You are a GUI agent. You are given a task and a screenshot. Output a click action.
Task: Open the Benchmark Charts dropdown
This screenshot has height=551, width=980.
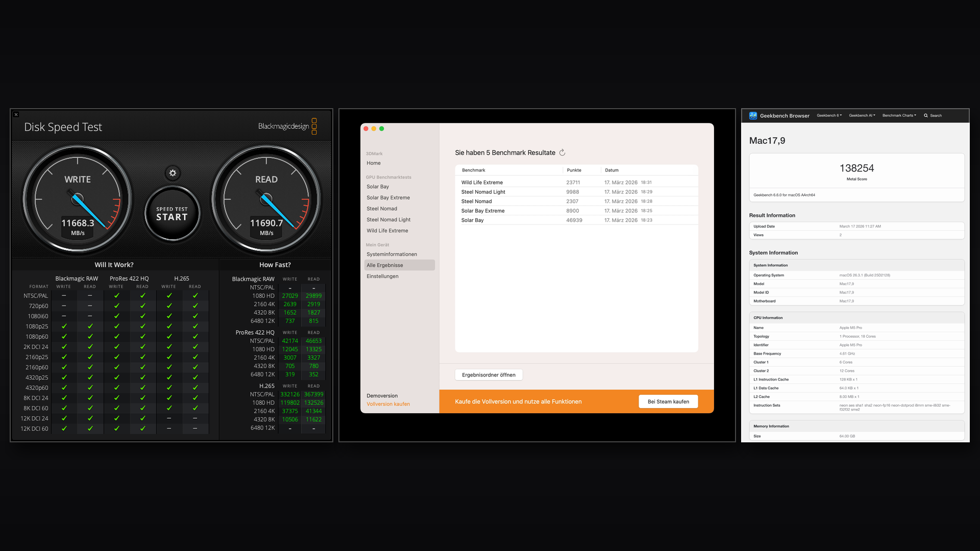point(899,116)
